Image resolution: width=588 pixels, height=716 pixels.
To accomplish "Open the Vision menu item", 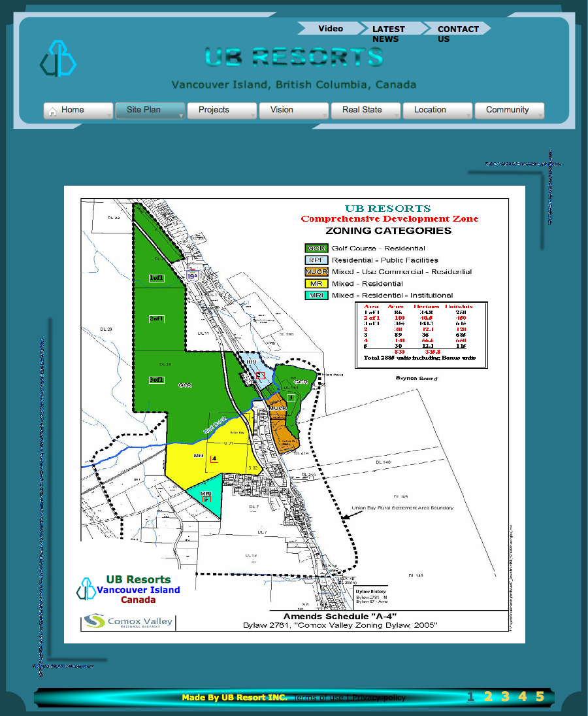I will 282,110.
